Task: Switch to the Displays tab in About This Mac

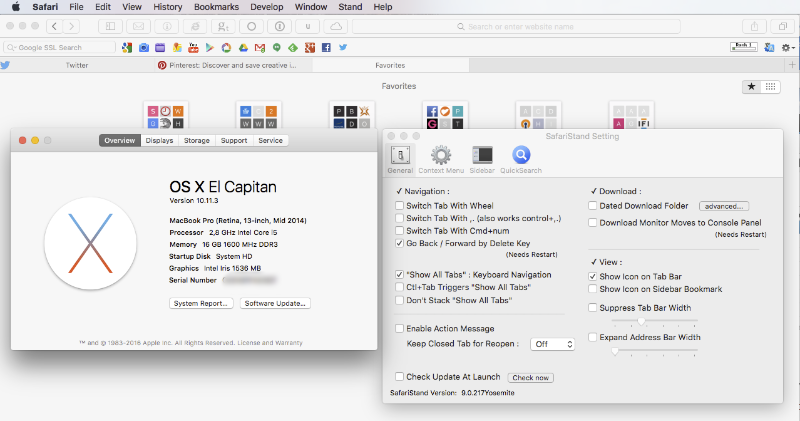Action: coord(159,140)
